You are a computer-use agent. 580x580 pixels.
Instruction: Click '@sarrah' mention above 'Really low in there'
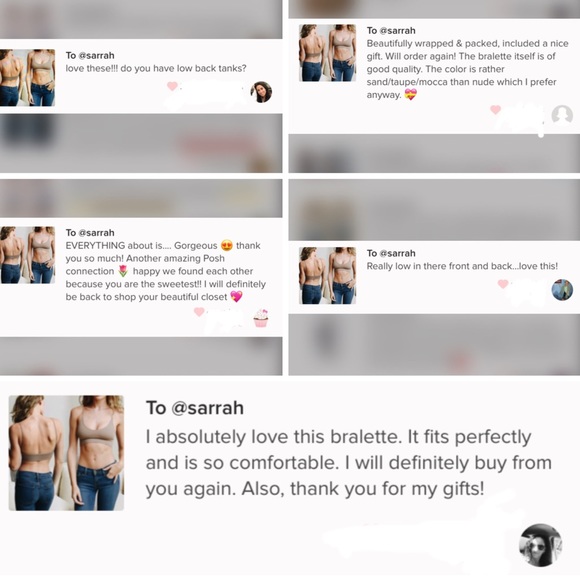[x=398, y=253]
